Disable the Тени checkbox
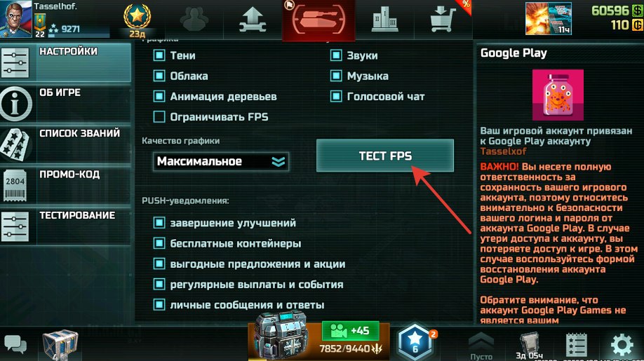 [x=159, y=55]
